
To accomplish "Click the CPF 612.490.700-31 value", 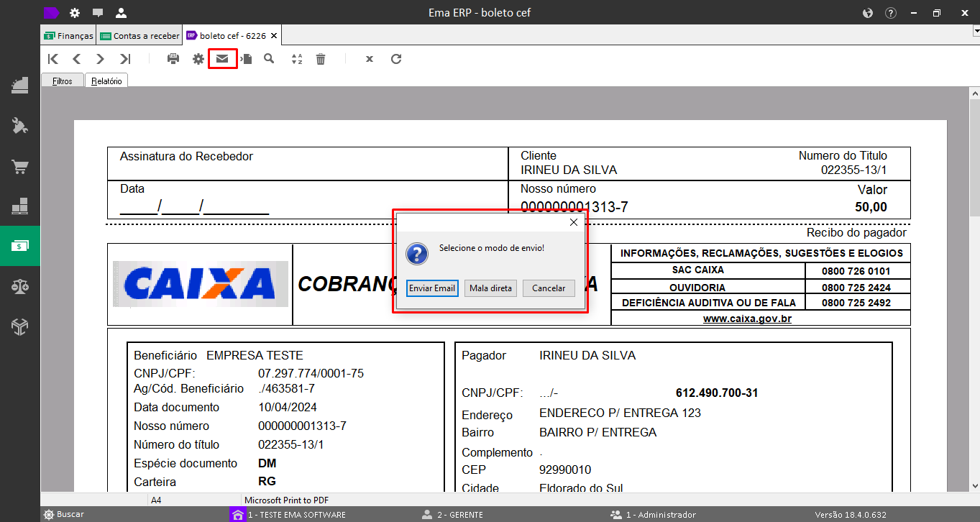I will click(x=717, y=393).
